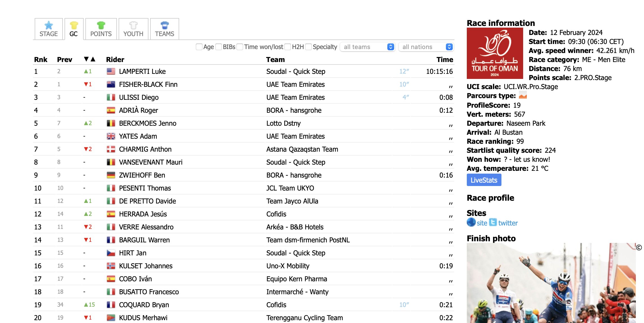Open the STAGE results tab
This screenshot has width=644, height=323.
(x=48, y=29)
